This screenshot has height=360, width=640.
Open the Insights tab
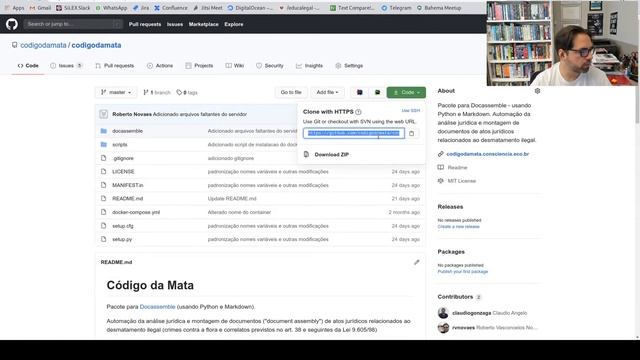tap(309, 66)
